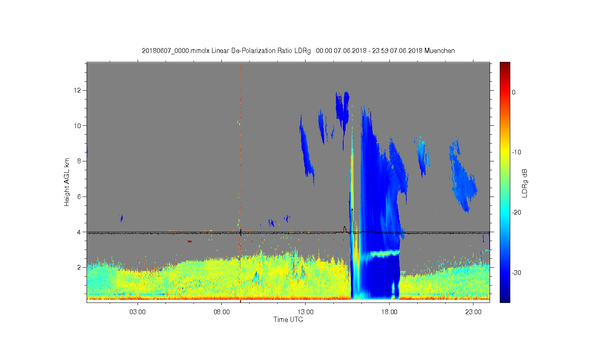Click the height tick label 8
The width and height of the screenshot is (607, 364).
tap(80, 161)
